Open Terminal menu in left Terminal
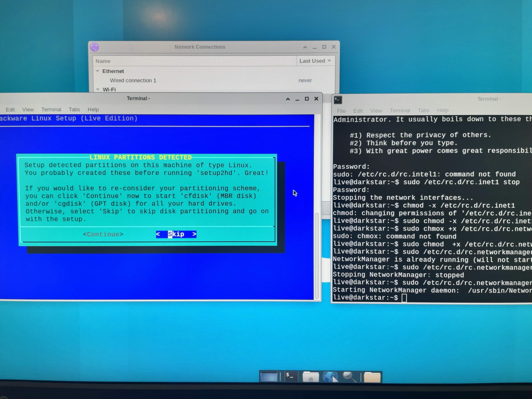532x399 pixels. (51, 109)
